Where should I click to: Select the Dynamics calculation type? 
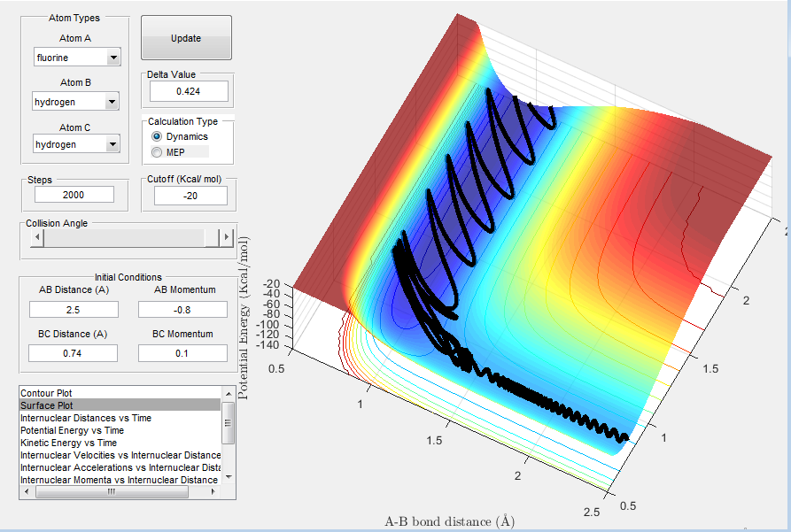click(x=158, y=136)
